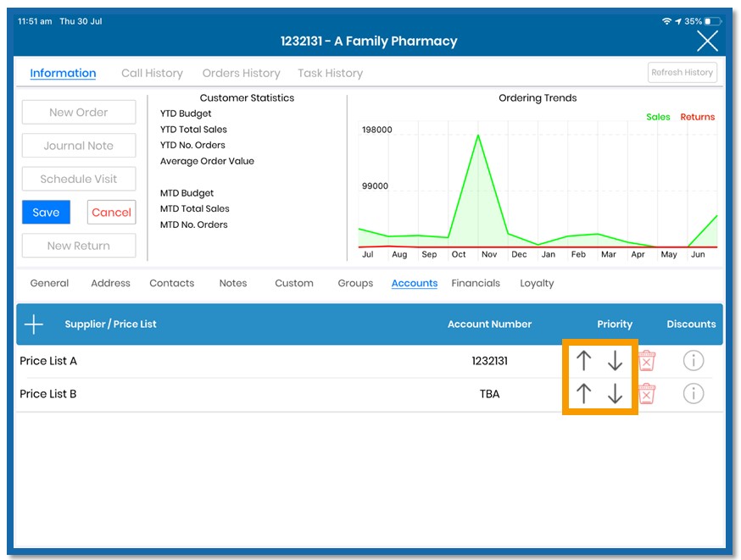Switch to the Call History tab
Viewport: 741px width, 560px height.
[152, 73]
